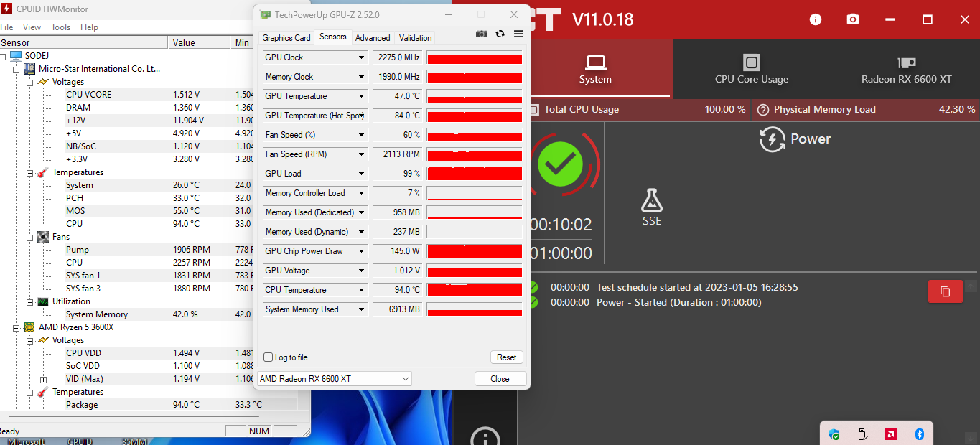Image resolution: width=980 pixels, height=445 pixels.
Task: Switch to Validation tab in GPU-Z
Action: point(416,38)
